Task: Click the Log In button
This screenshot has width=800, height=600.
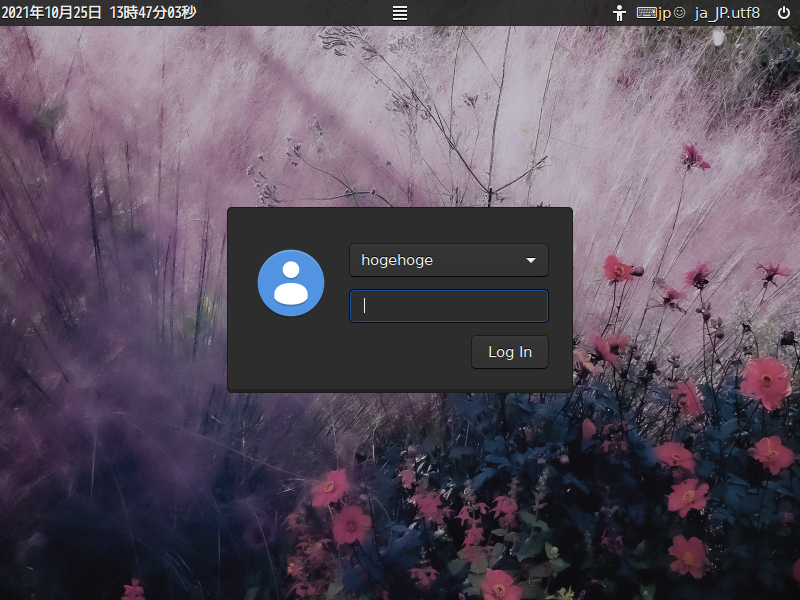Action: [x=510, y=352]
